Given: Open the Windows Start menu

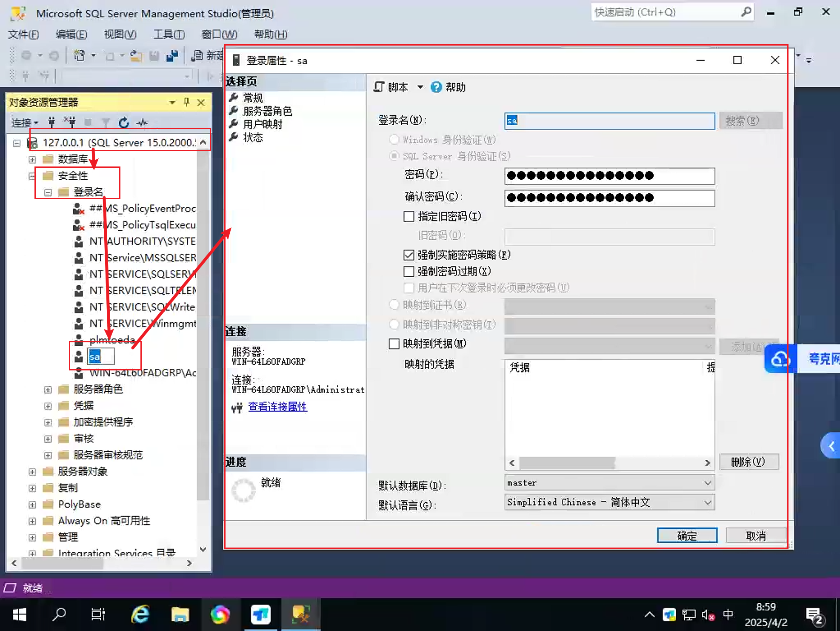Looking at the screenshot, I should point(20,614).
